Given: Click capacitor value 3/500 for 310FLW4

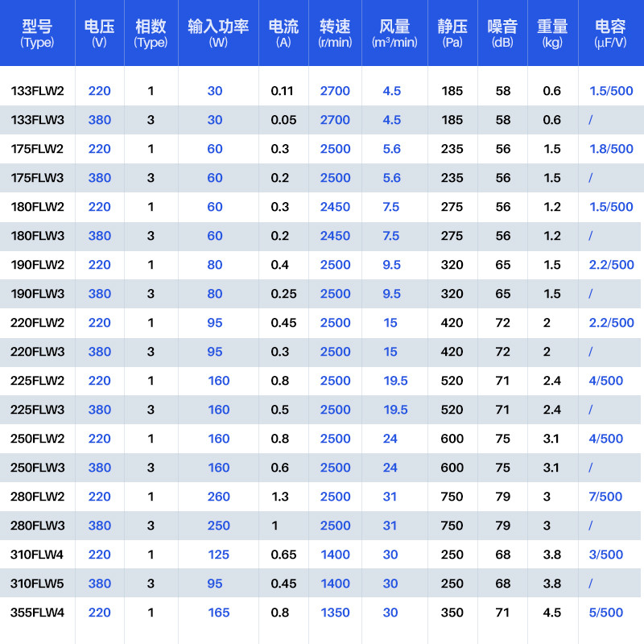Looking at the screenshot, I should pyautogui.click(x=606, y=555).
